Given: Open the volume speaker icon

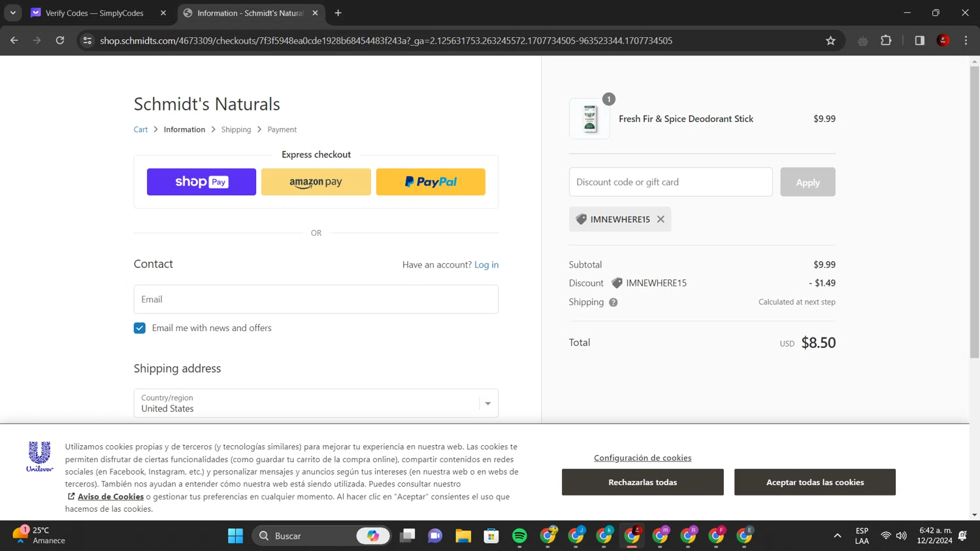Looking at the screenshot, I should click(x=902, y=536).
